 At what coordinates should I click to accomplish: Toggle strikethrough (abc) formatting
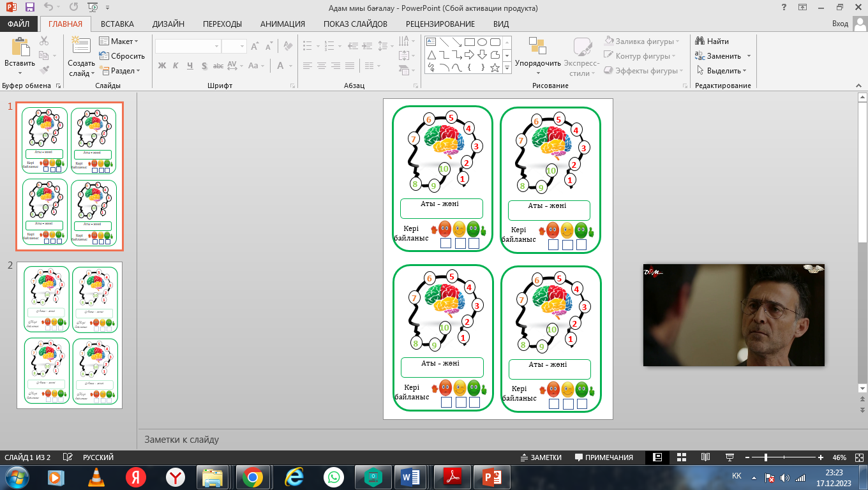218,66
